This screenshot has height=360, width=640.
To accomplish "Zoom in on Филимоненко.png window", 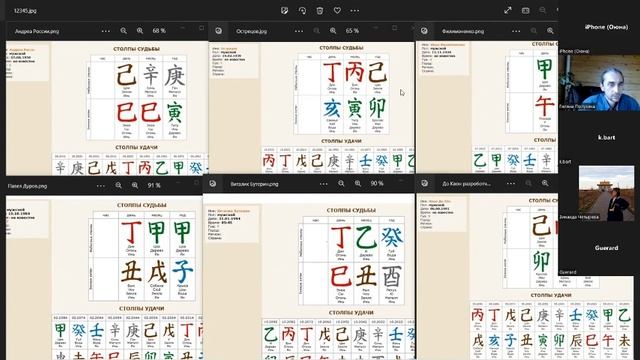I will pos(550,31).
